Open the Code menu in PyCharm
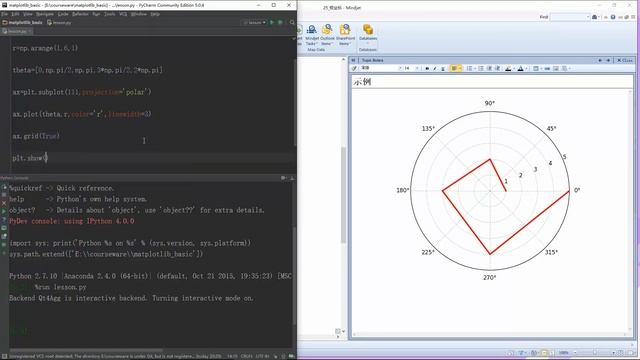This screenshot has width=640, height=360. pos(63,14)
